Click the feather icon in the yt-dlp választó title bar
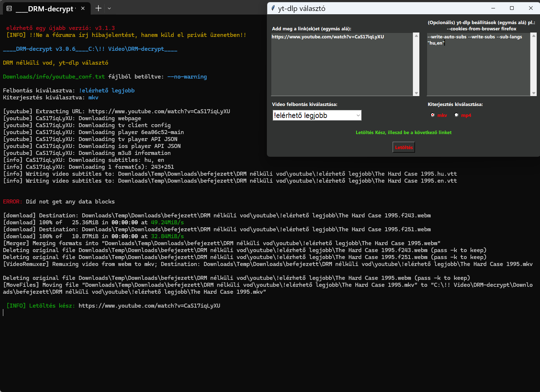This screenshot has height=392, width=540. coord(273,8)
